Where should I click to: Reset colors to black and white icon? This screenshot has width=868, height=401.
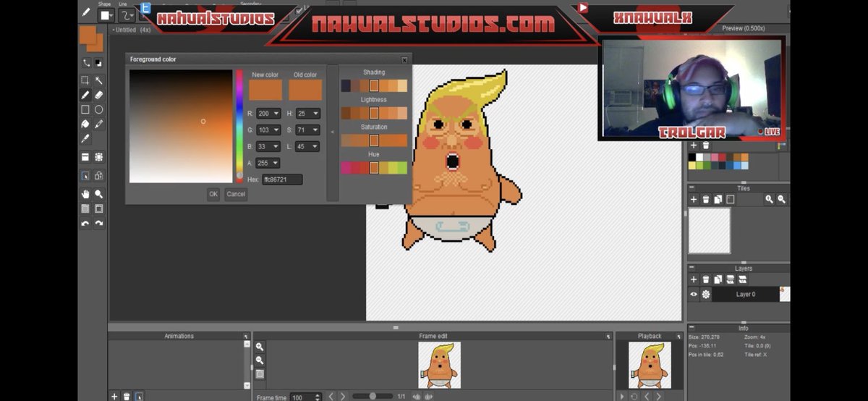(99, 63)
